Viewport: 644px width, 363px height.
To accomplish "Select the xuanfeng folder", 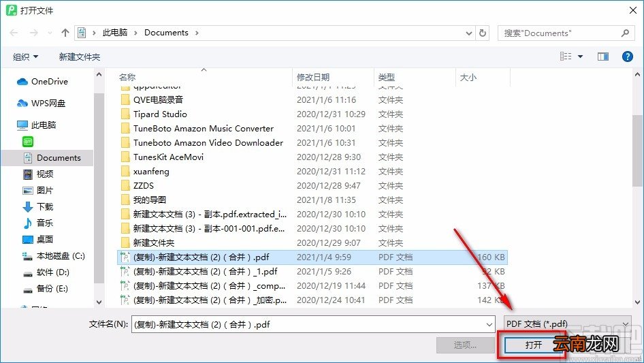I will [312, 172].
